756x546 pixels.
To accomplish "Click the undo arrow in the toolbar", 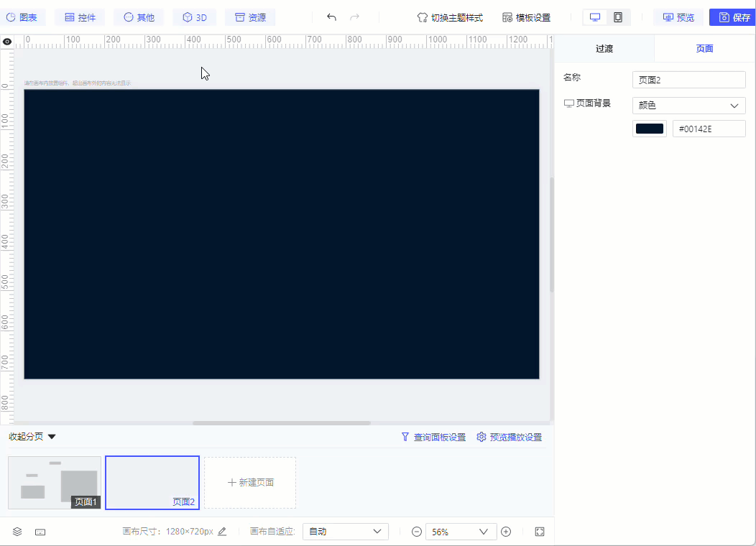I will pos(331,15).
